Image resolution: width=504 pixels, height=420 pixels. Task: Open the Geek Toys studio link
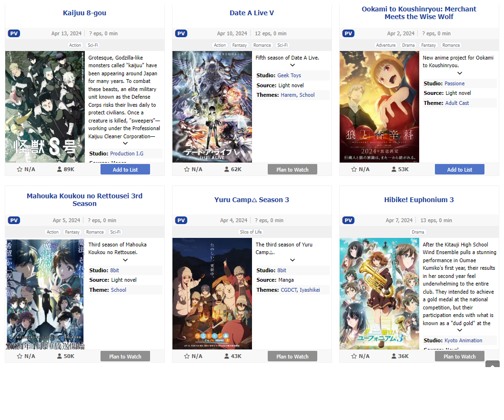[x=289, y=75]
